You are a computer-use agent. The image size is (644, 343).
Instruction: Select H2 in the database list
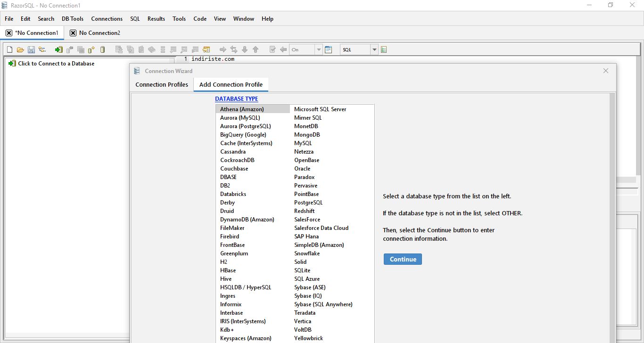coord(223,262)
